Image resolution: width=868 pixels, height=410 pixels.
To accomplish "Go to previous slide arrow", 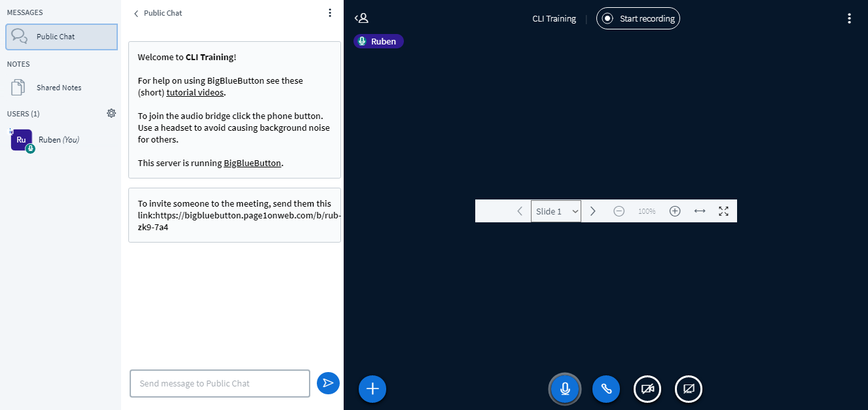I will click(520, 211).
